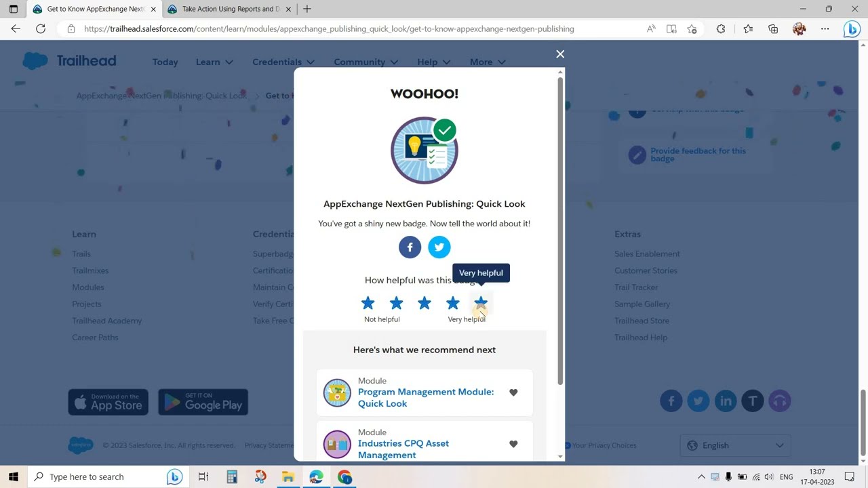Close the Woohoo badge dialog

pos(560,54)
